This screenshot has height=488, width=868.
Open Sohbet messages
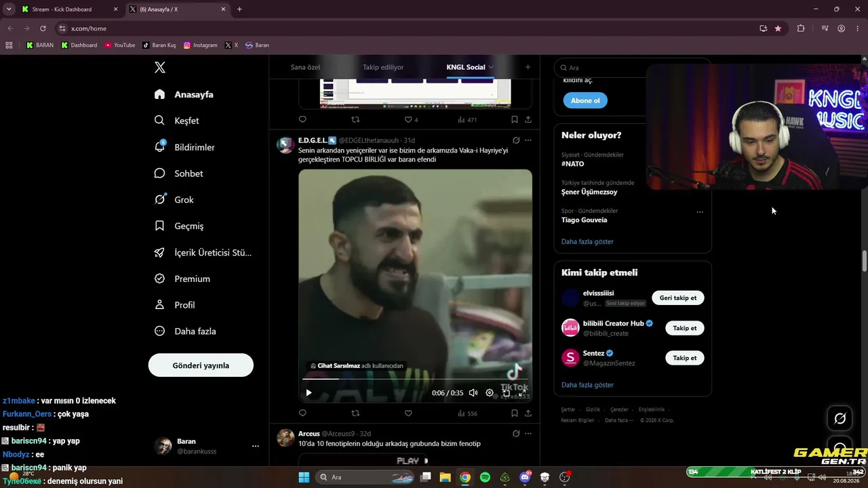pyautogui.click(x=178, y=174)
